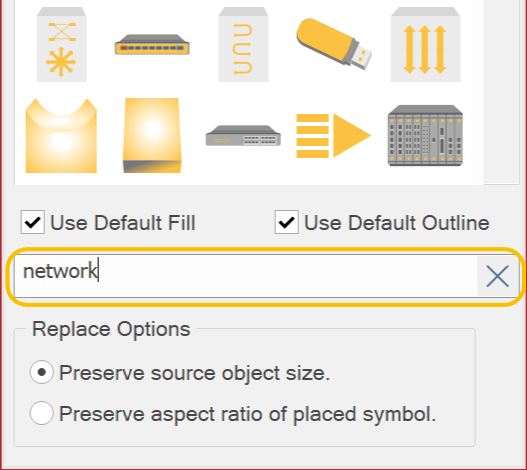Image resolution: width=527 pixels, height=470 pixels.
Task: Select the three vertical double-arrows symbol
Action: click(425, 44)
